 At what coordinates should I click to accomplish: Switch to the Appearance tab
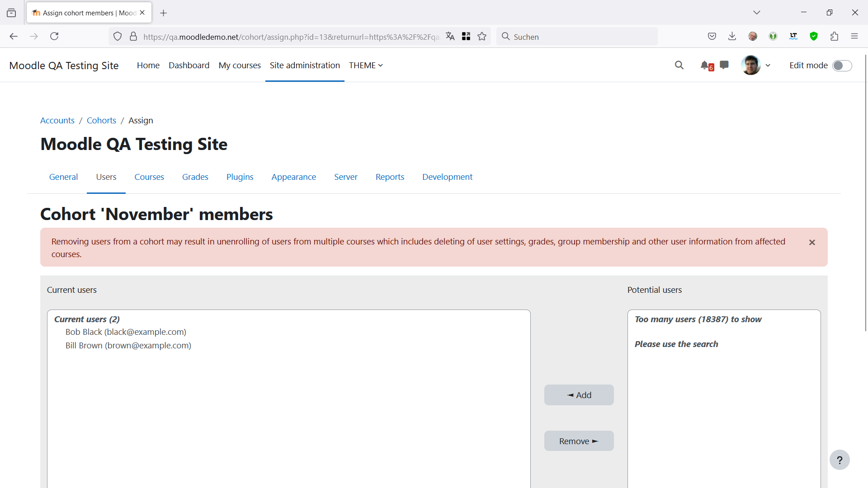click(x=294, y=177)
